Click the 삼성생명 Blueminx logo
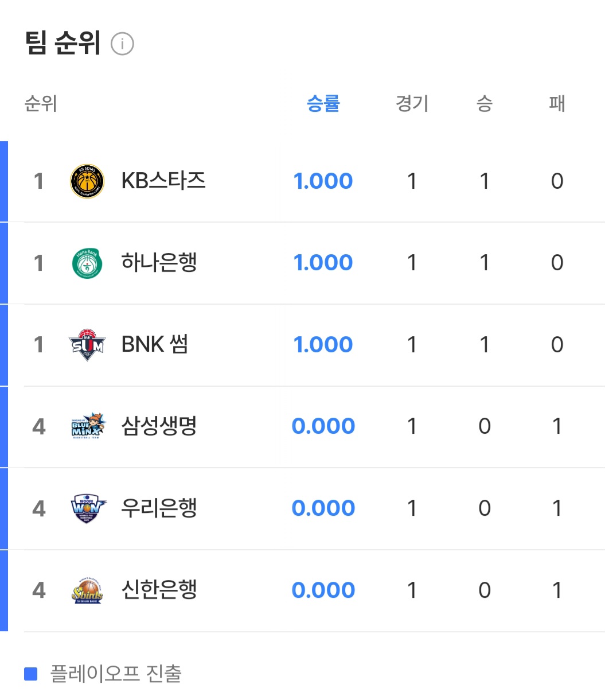The width and height of the screenshot is (605, 700). pyautogui.click(x=87, y=426)
